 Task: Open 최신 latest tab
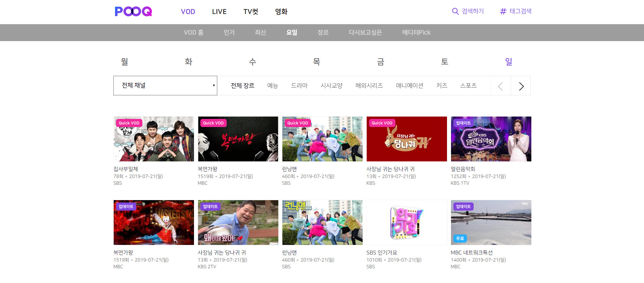[x=260, y=33]
